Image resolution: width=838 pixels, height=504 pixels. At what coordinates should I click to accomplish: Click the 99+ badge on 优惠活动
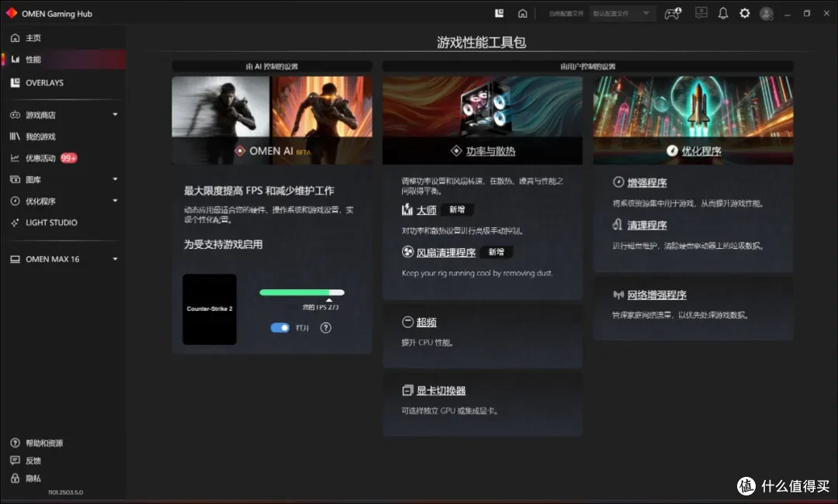(x=68, y=158)
